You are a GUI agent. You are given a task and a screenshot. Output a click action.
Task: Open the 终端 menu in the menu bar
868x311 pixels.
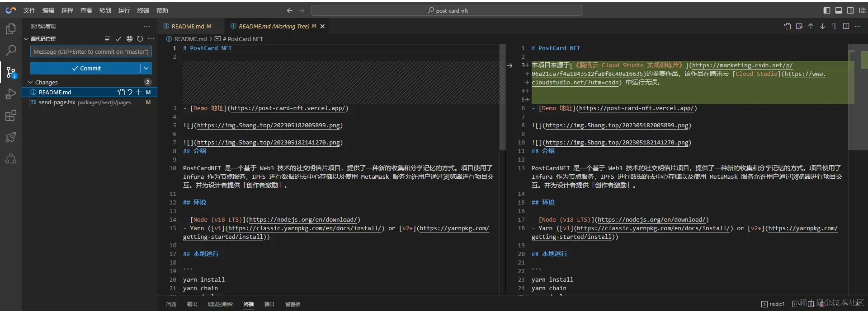[x=143, y=10]
